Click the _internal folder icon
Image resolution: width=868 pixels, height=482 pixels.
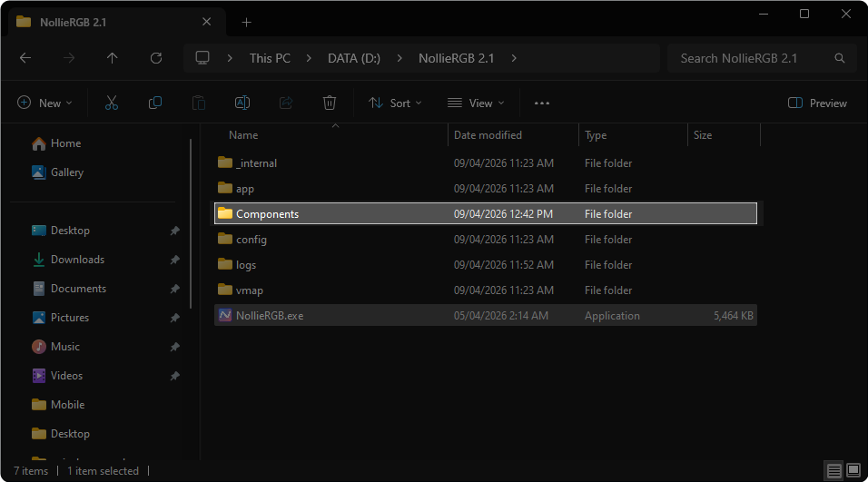[225, 162]
